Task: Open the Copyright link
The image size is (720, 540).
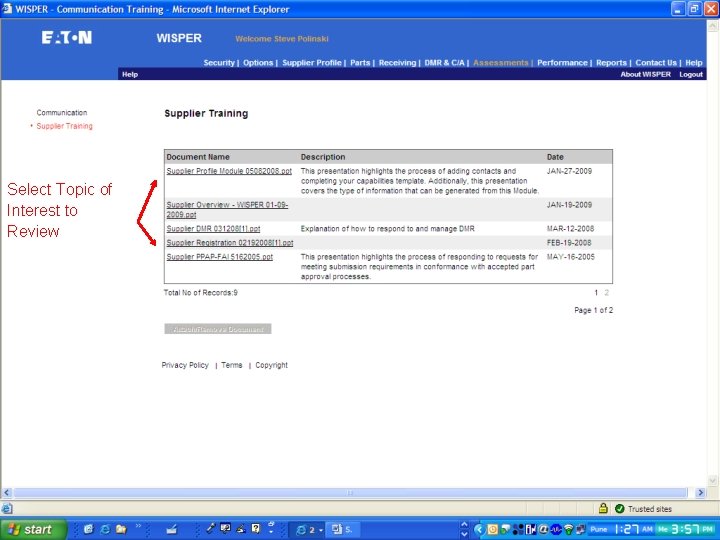Action: [271, 365]
